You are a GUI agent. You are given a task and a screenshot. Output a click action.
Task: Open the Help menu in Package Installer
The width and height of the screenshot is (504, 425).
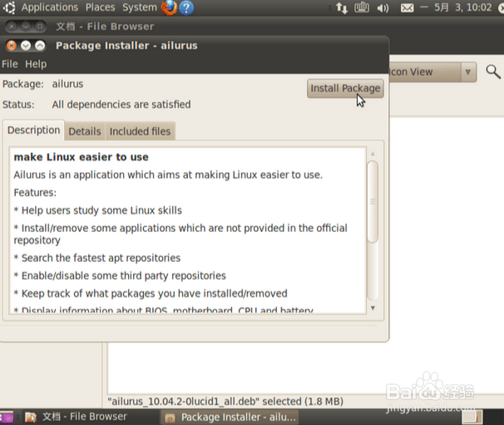36,64
